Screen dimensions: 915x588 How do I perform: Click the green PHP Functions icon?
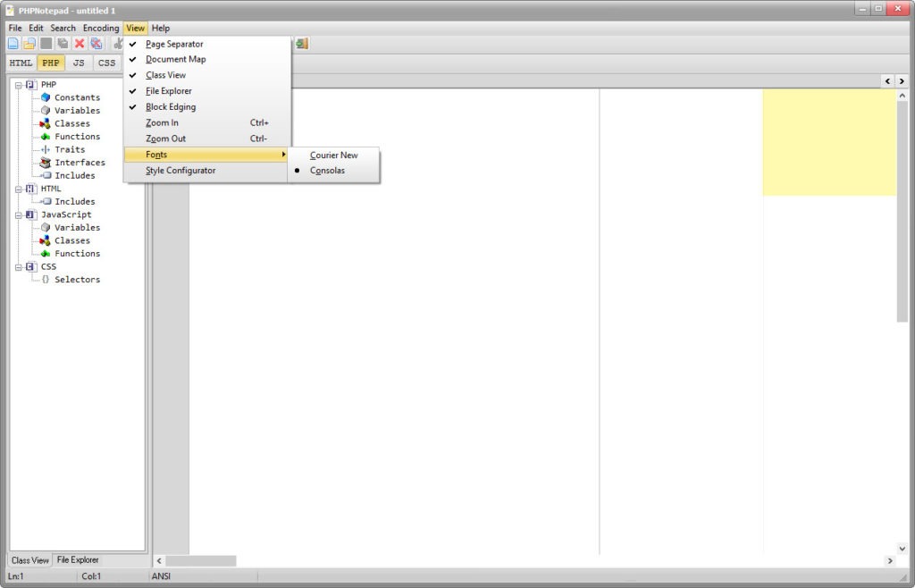click(45, 137)
